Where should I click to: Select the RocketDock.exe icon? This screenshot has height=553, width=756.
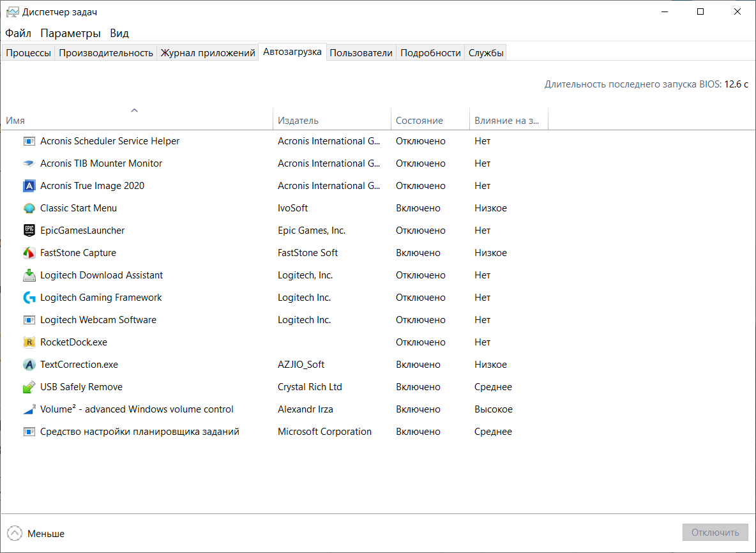pyautogui.click(x=29, y=342)
